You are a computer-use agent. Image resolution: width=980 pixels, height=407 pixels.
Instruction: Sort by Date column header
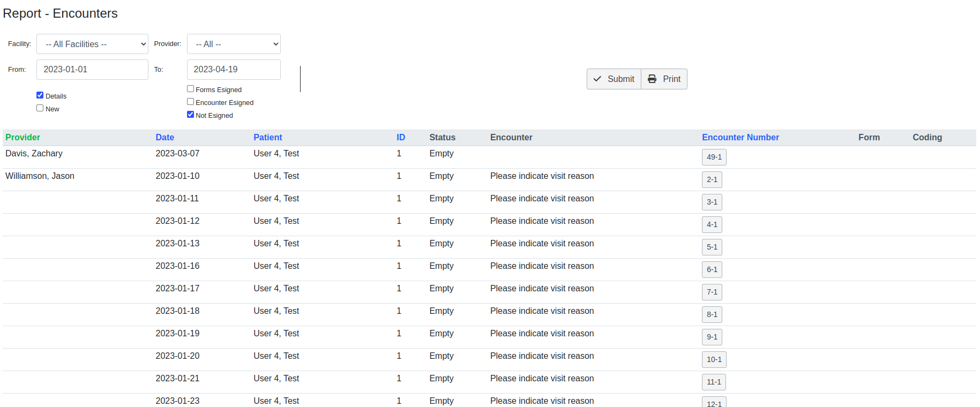(x=164, y=138)
